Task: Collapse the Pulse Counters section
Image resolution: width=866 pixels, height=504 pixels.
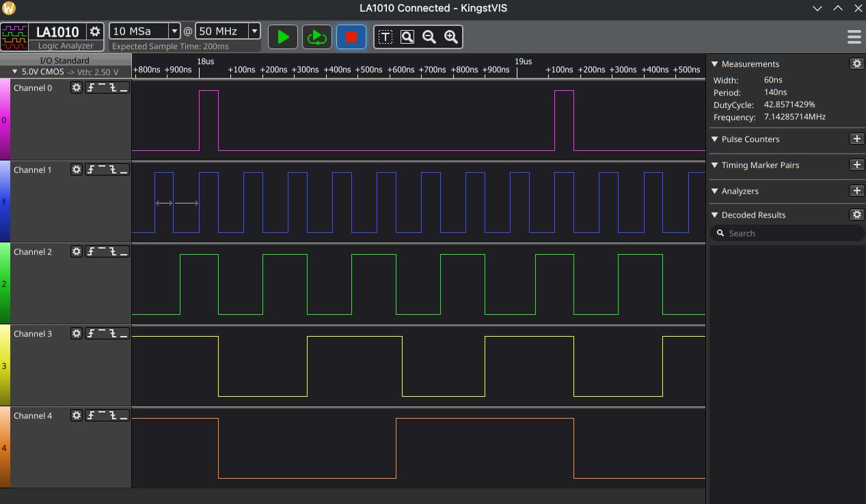Action: click(x=715, y=139)
